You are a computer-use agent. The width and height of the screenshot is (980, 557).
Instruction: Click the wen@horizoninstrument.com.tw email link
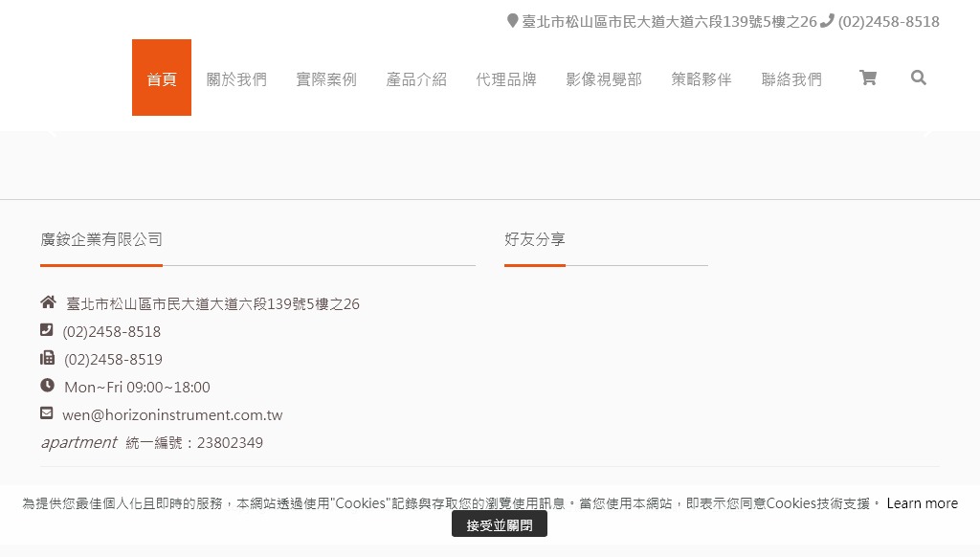pyautogui.click(x=172, y=415)
